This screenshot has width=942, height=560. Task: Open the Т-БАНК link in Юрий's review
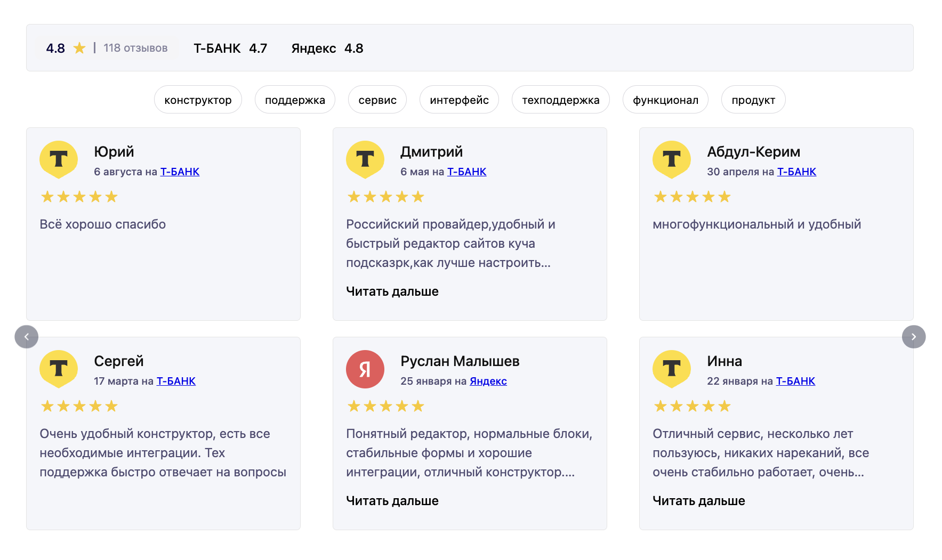pos(180,172)
